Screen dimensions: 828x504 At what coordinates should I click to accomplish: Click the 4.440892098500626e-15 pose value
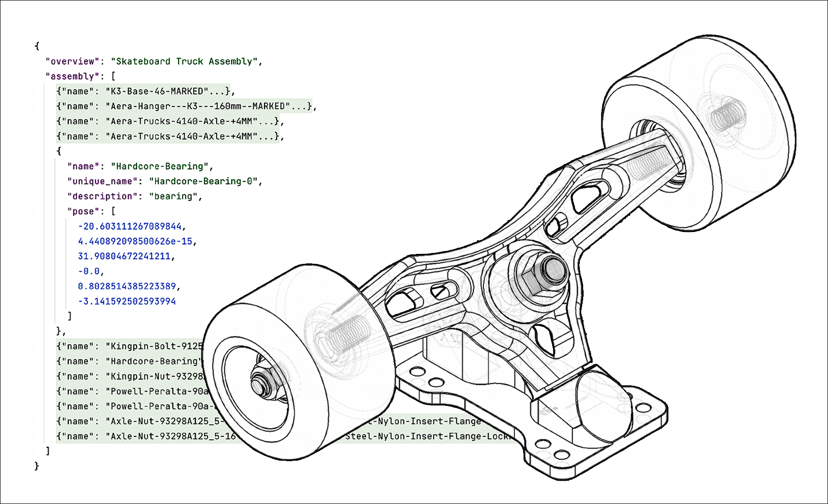135,242
